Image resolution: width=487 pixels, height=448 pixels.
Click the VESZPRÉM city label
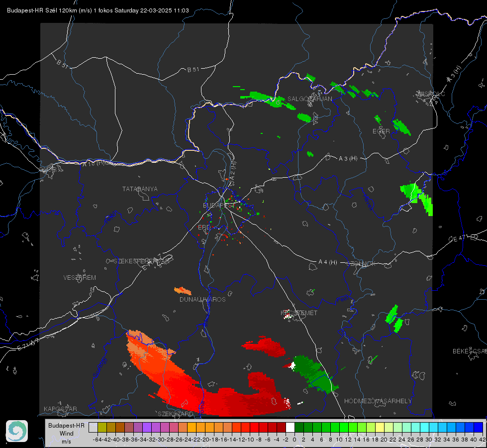pyautogui.click(x=80, y=278)
